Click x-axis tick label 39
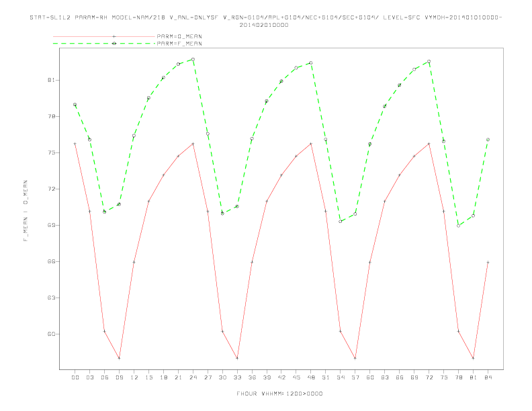Viewport: 532px width, 411px height. coord(267,377)
